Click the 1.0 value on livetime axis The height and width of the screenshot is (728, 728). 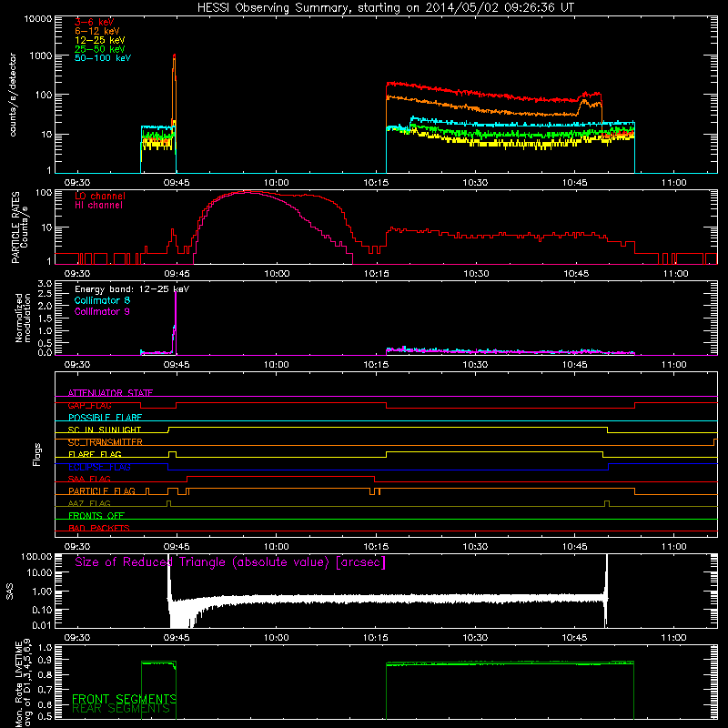point(45,648)
